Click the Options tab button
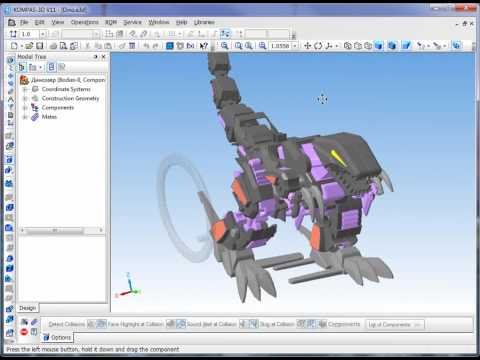 click(57, 337)
